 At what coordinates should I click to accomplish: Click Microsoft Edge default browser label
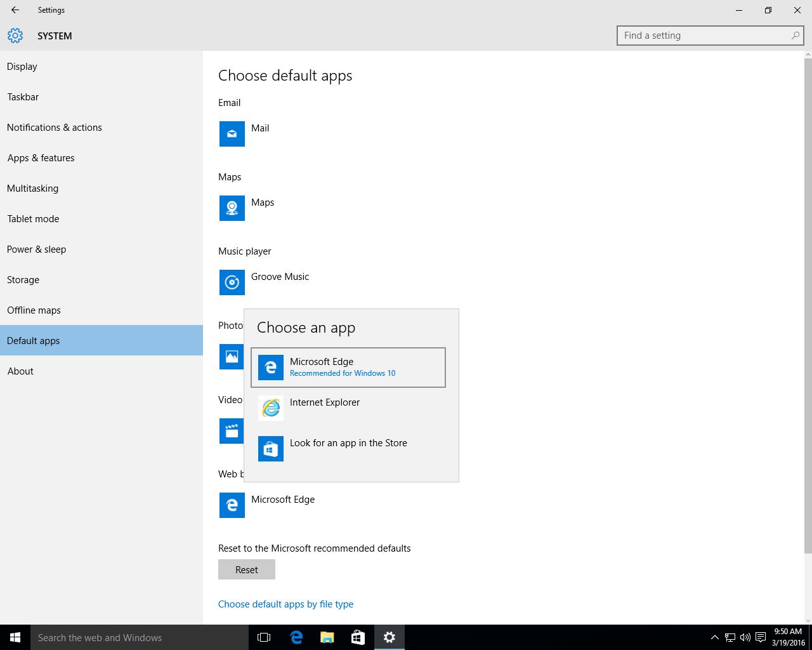click(283, 500)
